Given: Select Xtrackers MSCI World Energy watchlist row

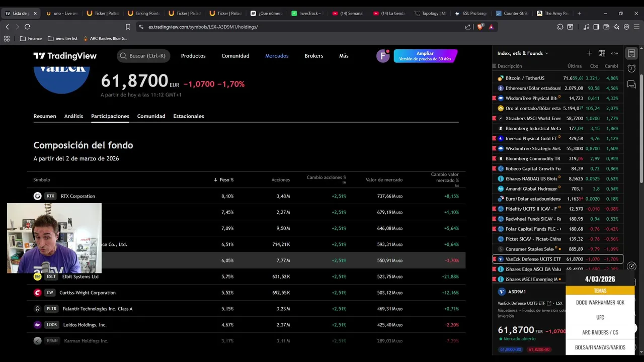Looking at the screenshot, I should (557, 118).
